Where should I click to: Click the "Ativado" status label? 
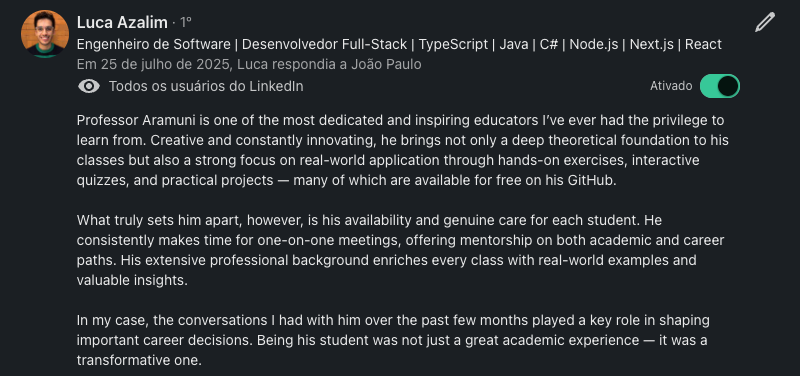click(671, 86)
